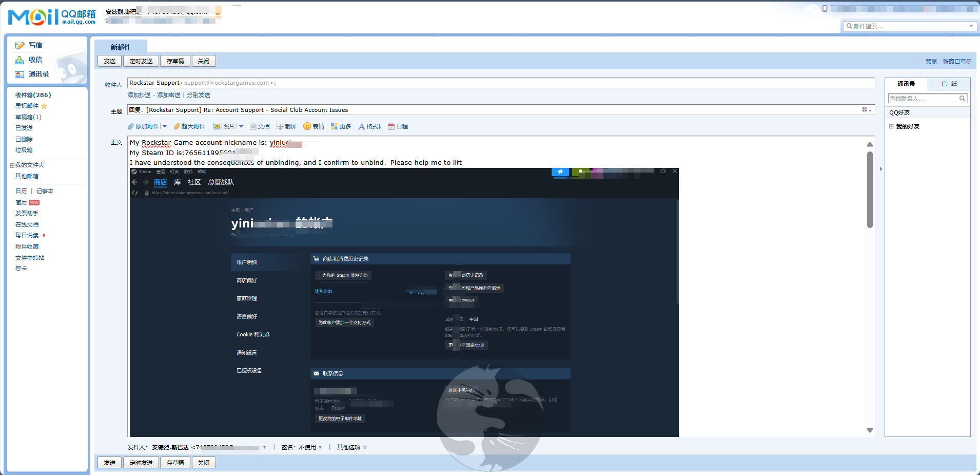
Task: Click the magnifier icon in the contact search box
Action: coord(962,99)
